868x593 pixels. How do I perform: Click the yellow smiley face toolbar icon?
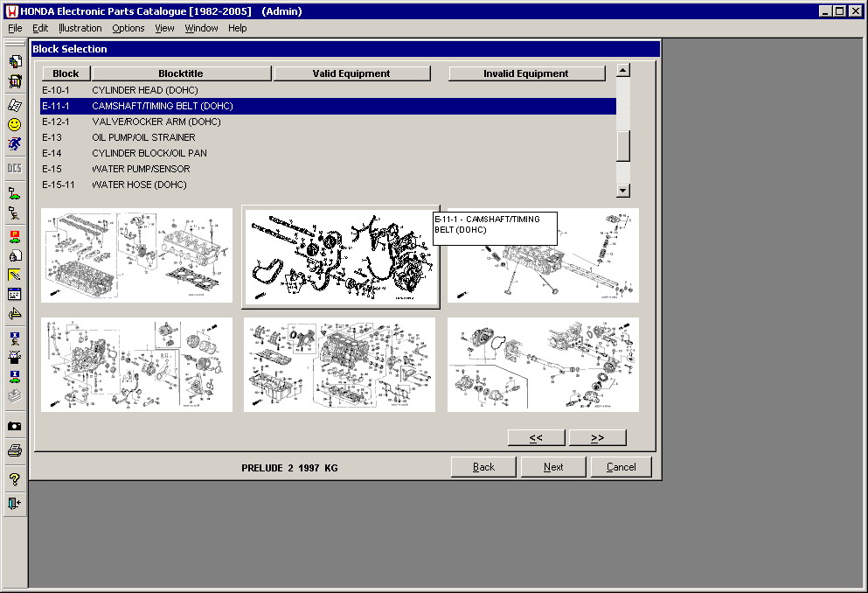(14, 124)
